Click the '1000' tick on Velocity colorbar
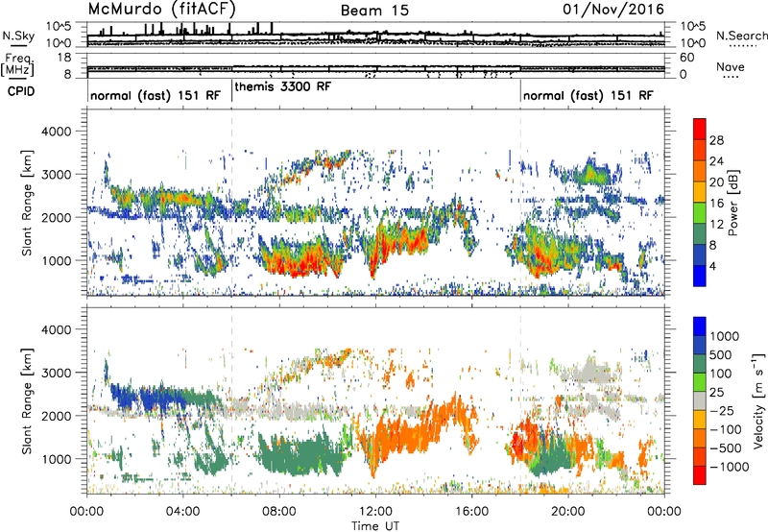The height and width of the screenshot is (532, 768). click(724, 336)
